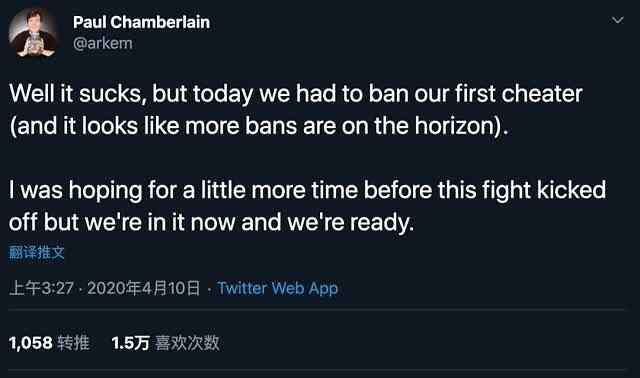Viewport: 640px width, 378px height.
Task: Click the 2020年4月10日 date text
Action: click(144, 288)
